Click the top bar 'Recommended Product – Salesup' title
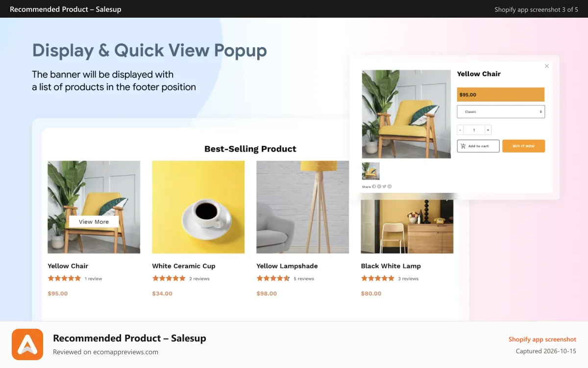588x368 pixels. pos(66,9)
